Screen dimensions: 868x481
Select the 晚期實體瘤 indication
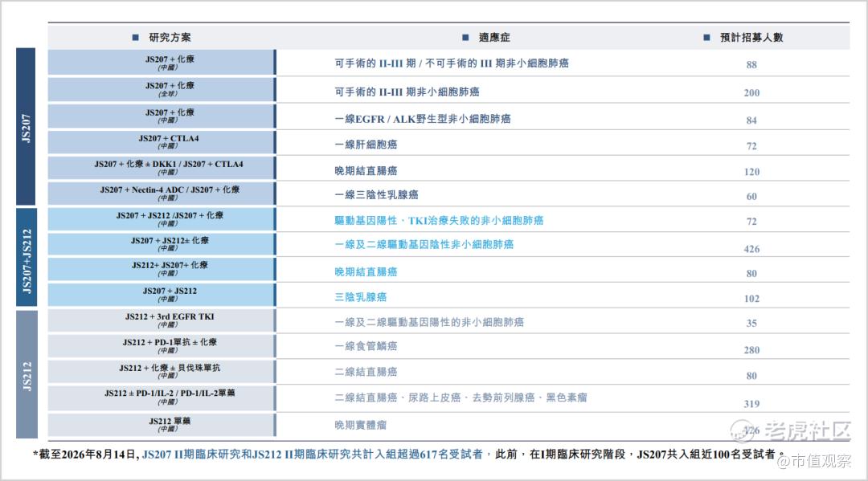pos(360,425)
